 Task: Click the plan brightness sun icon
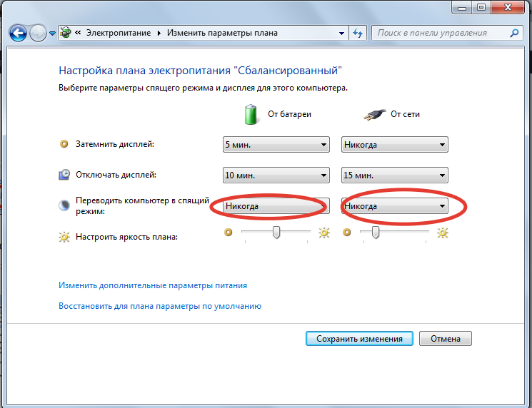tap(64, 237)
